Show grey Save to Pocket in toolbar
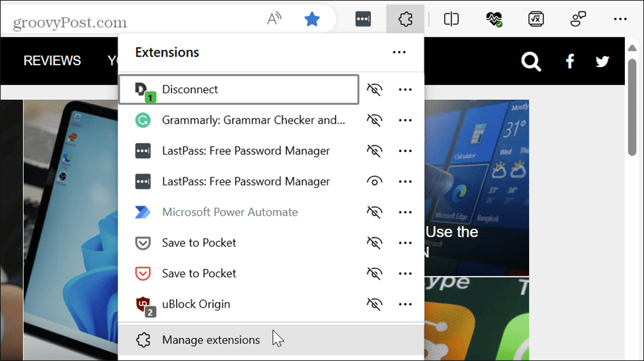Screen dimensions: 644x361 tap(374, 243)
